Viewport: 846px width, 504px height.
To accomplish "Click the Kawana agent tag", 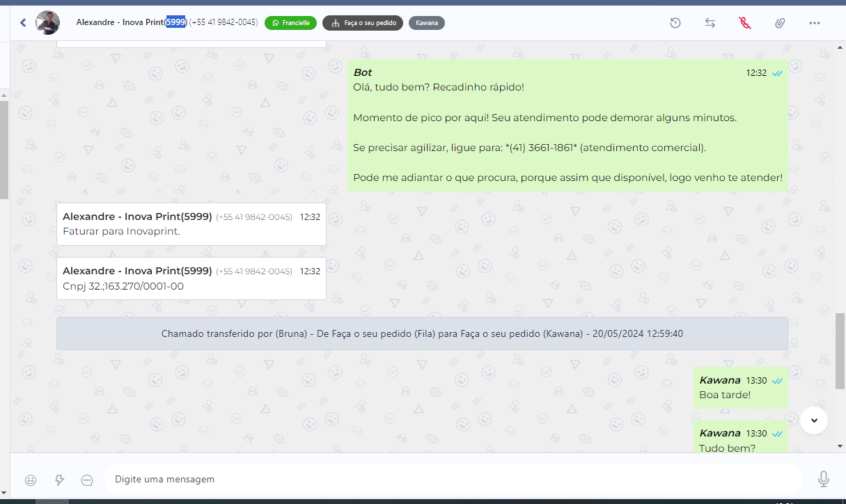I will [x=426, y=23].
